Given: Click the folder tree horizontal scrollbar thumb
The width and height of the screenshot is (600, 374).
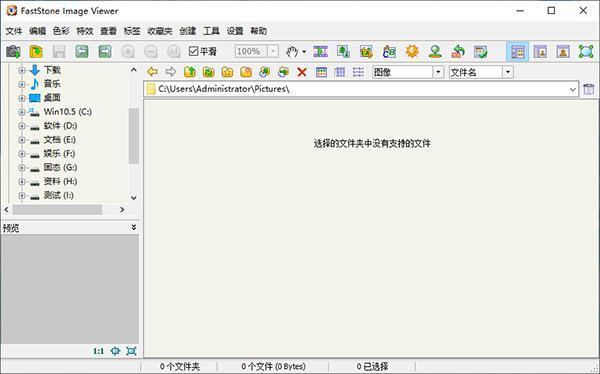Looking at the screenshot, I should click(57, 209).
